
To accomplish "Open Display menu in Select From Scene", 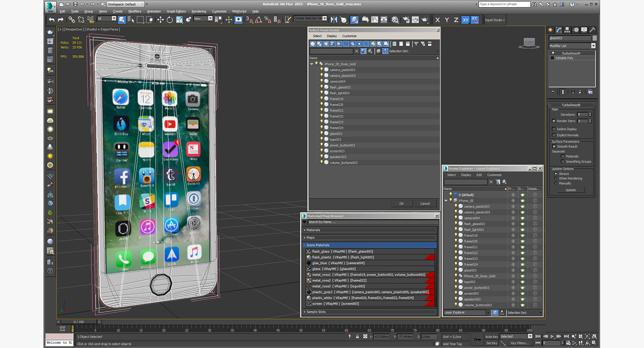I will (x=332, y=36).
